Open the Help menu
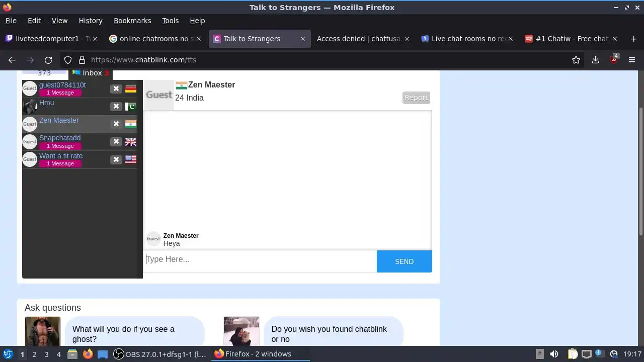644x362 pixels. pos(197,21)
